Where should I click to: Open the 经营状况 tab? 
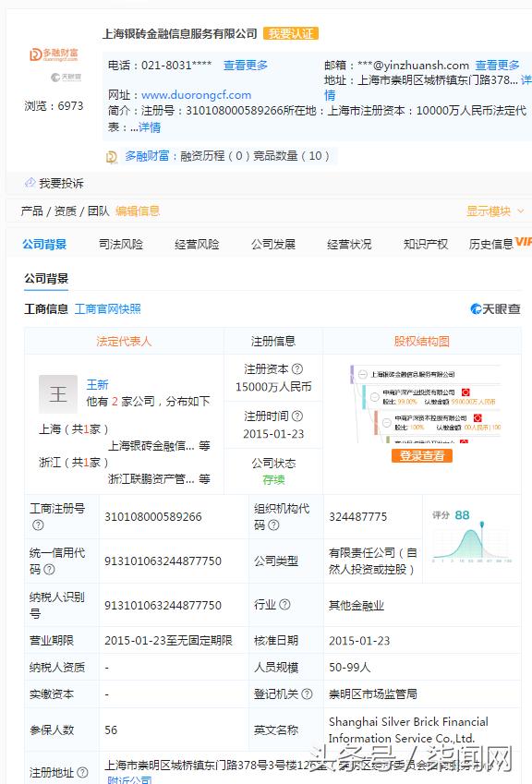point(349,244)
